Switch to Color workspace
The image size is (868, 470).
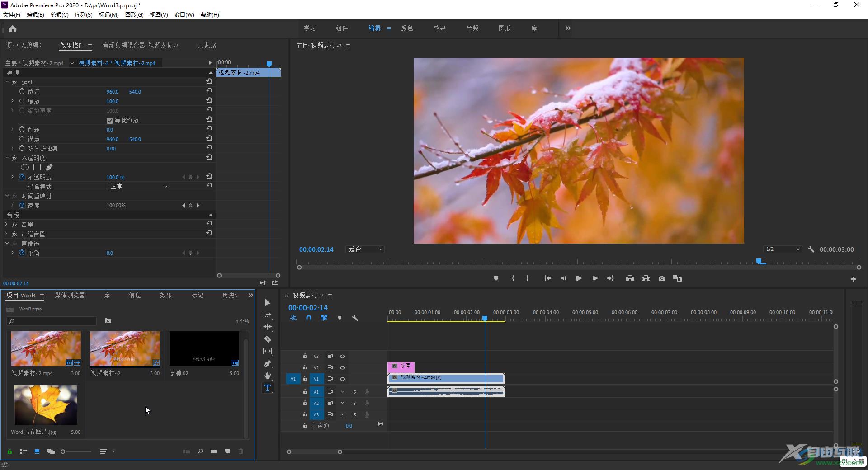click(407, 28)
